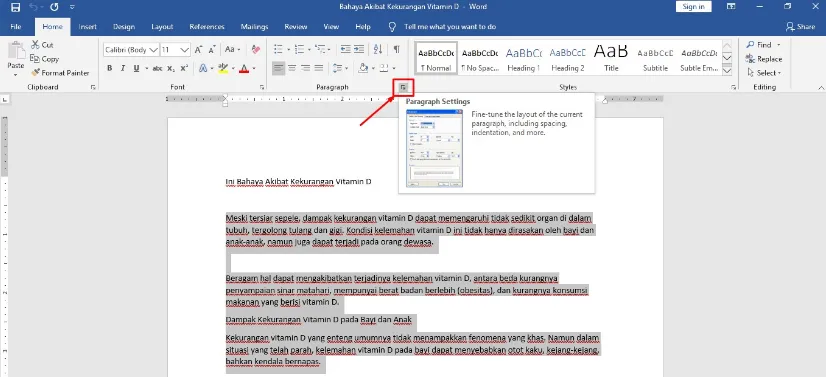Click the Styles pane dialog launcher

(733, 87)
